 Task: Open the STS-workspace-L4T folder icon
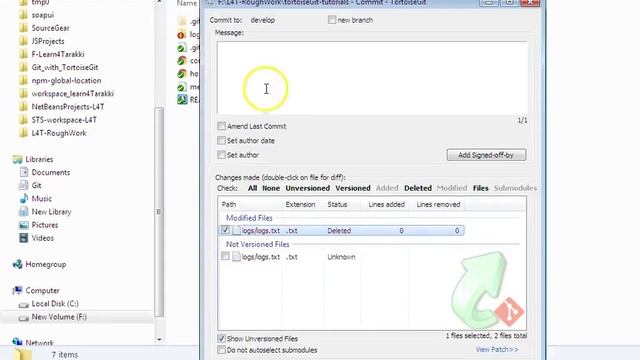pyautogui.click(x=24, y=120)
